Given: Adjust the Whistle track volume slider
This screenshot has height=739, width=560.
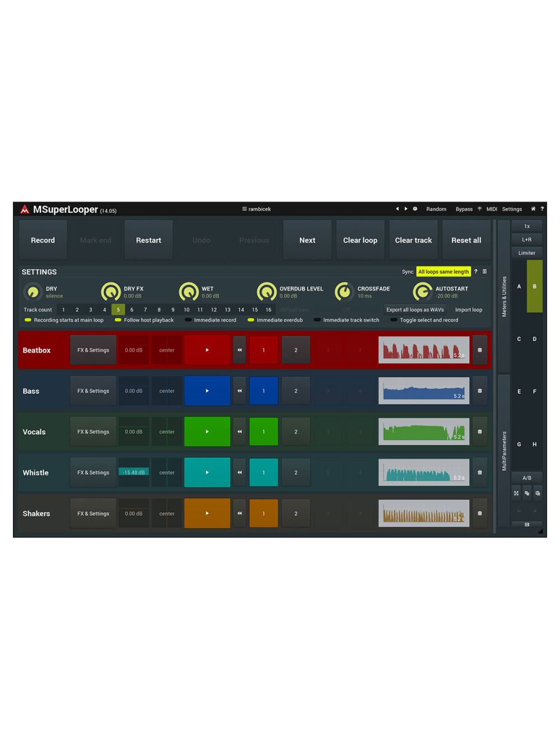Looking at the screenshot, I should point(134,473).
